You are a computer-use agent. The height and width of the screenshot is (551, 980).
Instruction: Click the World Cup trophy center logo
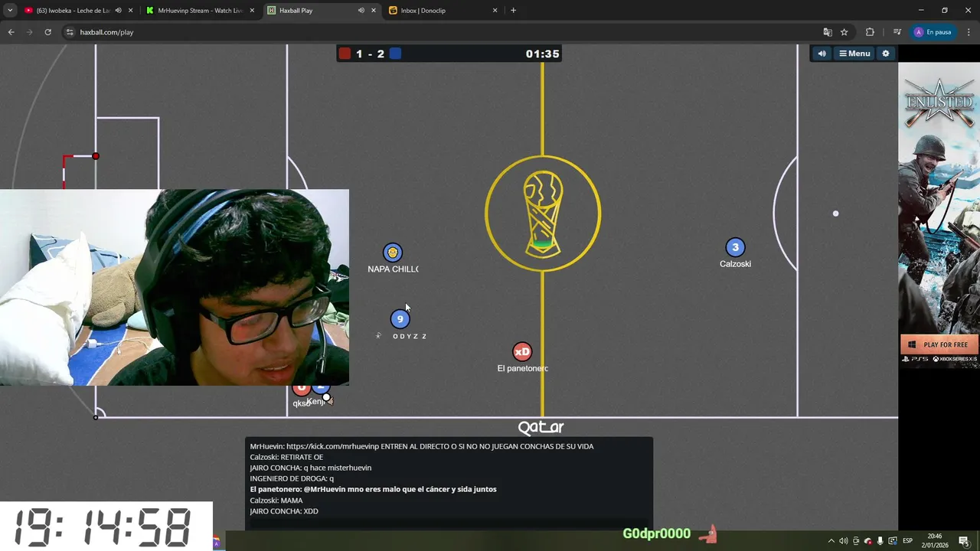(543, 214)
